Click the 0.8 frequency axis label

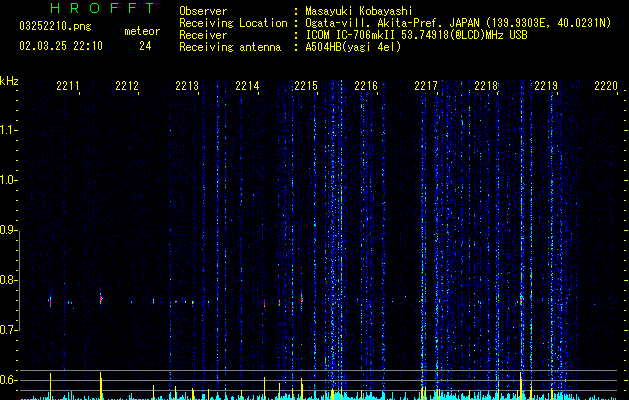tap(8, 280)
